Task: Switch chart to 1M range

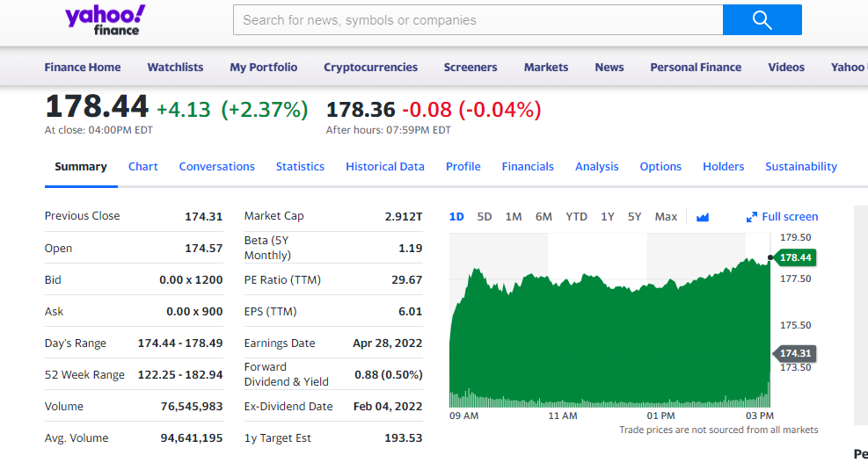Action: tap(514, 217)
